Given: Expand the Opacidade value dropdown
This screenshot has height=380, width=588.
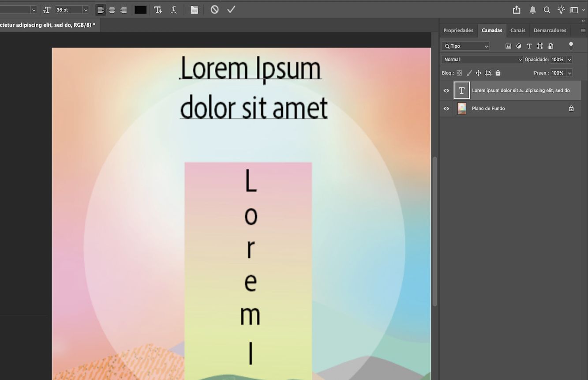Looking at the screenshot, I should click(569, 59).
